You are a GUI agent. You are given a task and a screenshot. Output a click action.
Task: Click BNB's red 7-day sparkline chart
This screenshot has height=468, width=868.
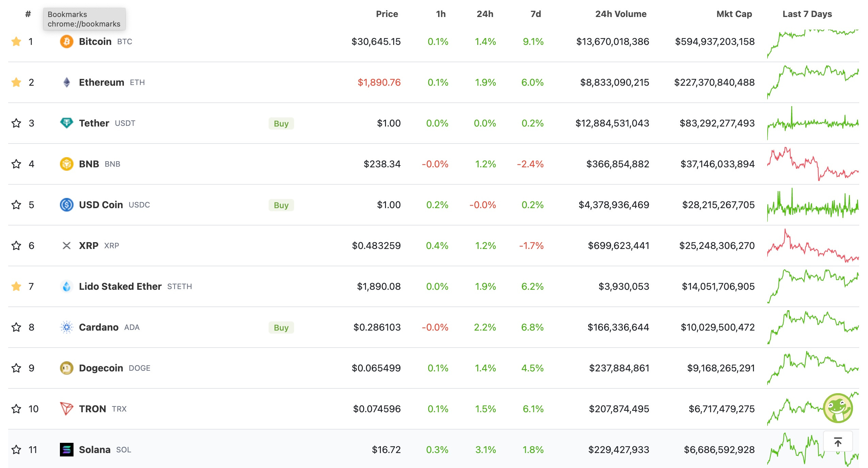pos(813,164)
